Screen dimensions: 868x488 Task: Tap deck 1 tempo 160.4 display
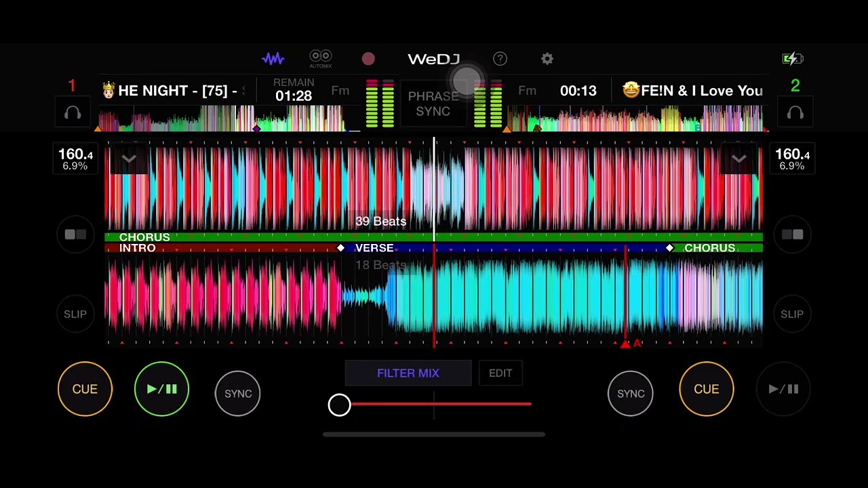pyautogui.click(x=75, y=159)
